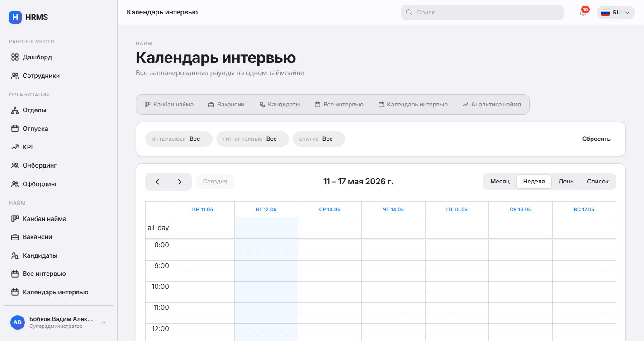Viewport: 644px width, 341px height.
Task: Click the KPI trend arrow icon
Action: tap(15, 147)
